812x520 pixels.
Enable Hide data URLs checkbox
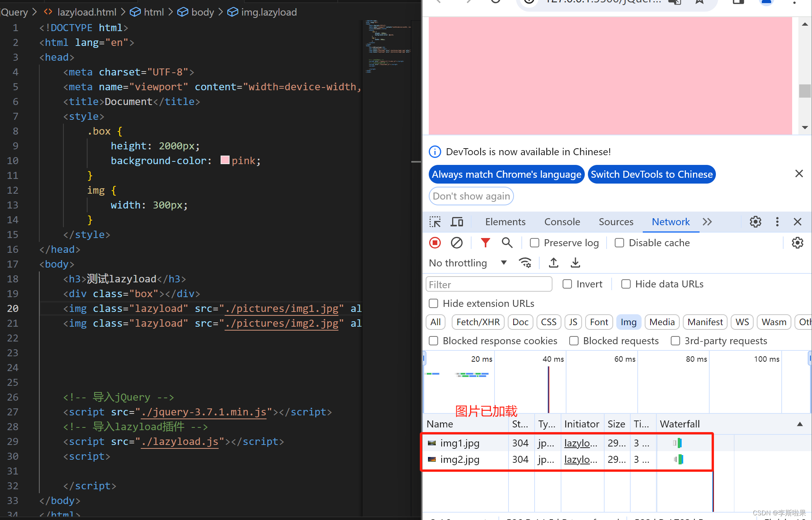click(626, 284)
